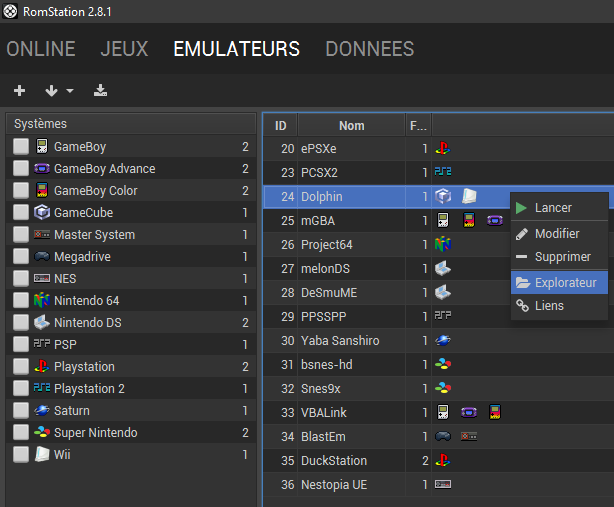
Task: Click the download-to-tray toolbar icon
Action: pyautogui.click(x=101, y=90)
